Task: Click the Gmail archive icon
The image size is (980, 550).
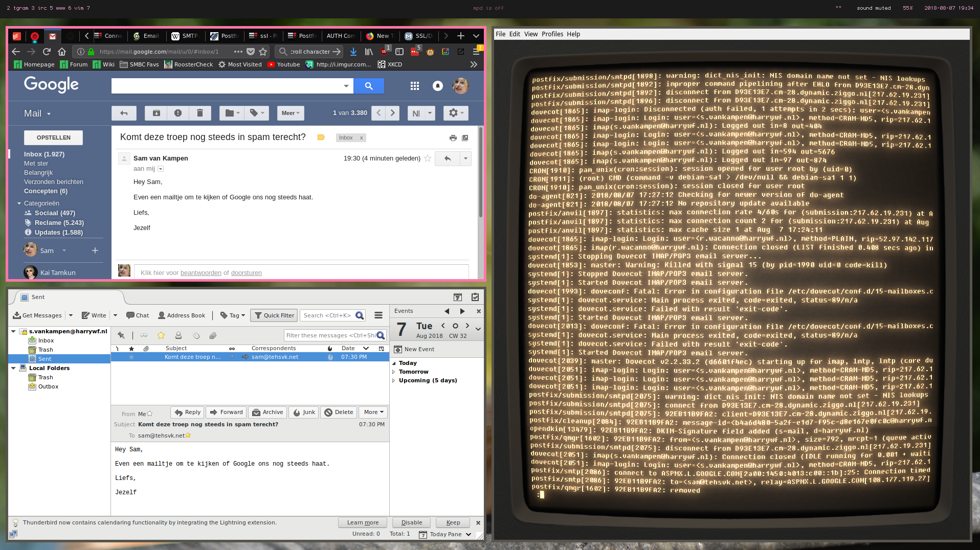Action: pos(157,113)
